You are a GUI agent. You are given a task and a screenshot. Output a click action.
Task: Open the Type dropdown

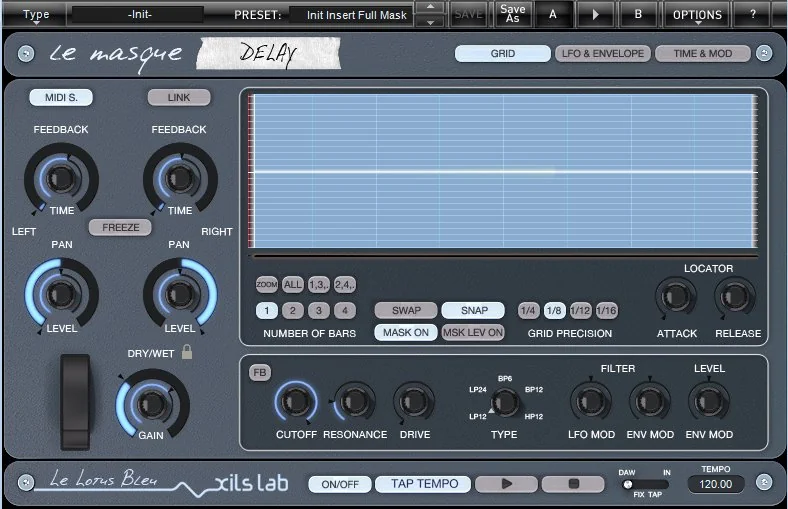(36, 15)
